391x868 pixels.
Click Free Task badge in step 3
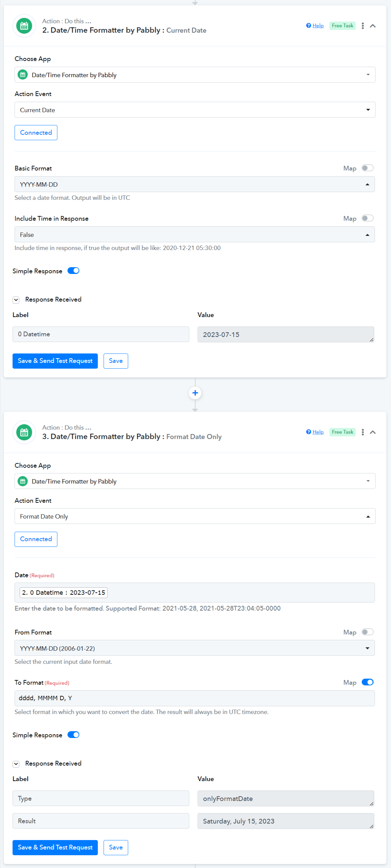tap(342, 432)
